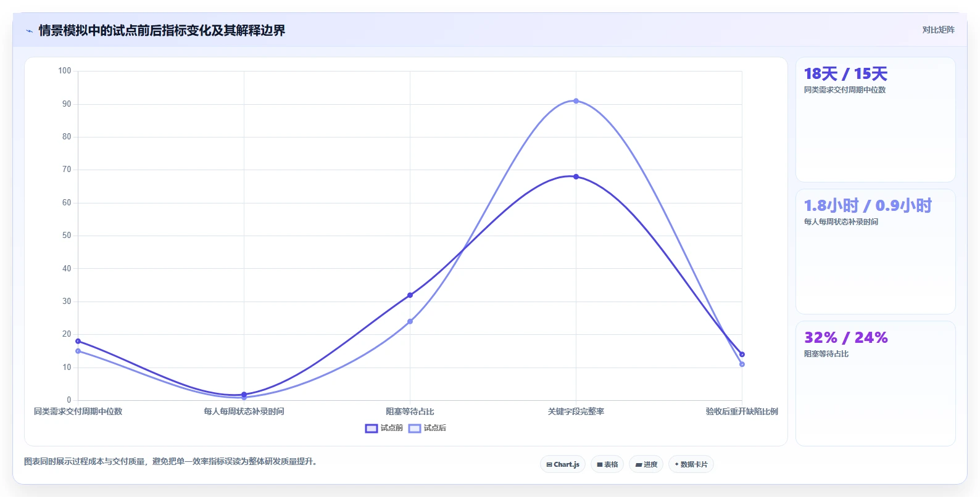Click the 32% / 24% card value
This screenshot has height=497, width=980.
(x=845, y=337)
